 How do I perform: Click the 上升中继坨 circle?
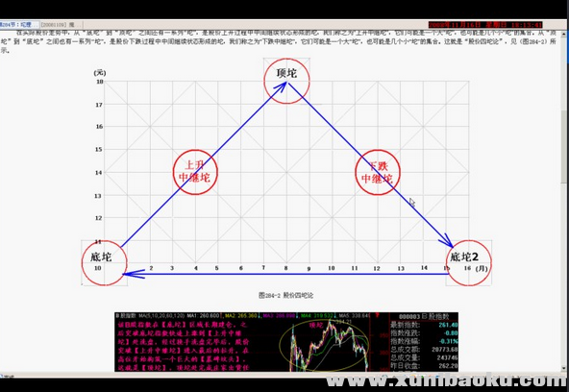pos(195,172)
